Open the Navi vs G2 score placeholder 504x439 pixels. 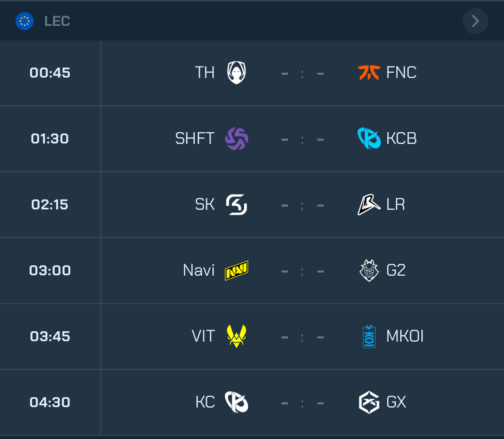(x=302, y=271)
